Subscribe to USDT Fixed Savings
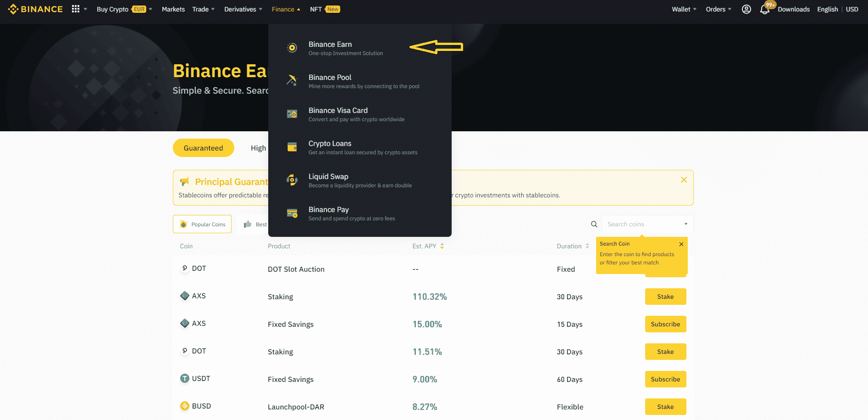This screenshot has height=420, width=868. (665, 379)
